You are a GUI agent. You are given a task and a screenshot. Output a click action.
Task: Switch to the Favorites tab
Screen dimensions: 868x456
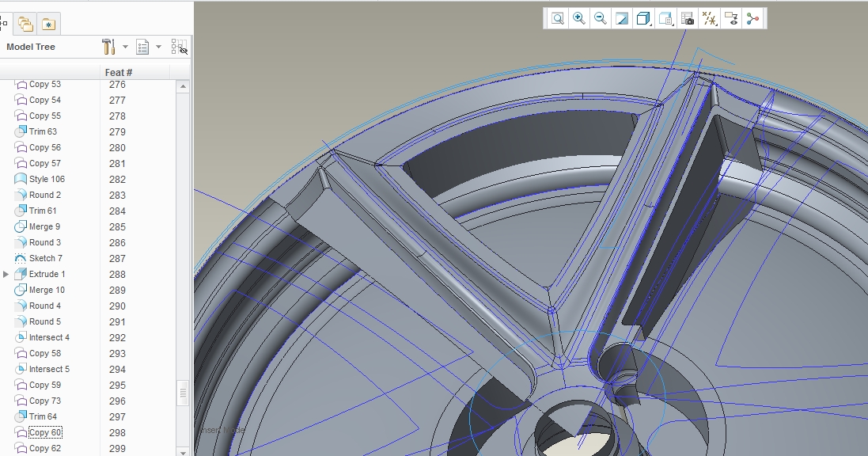click(48, 24)
